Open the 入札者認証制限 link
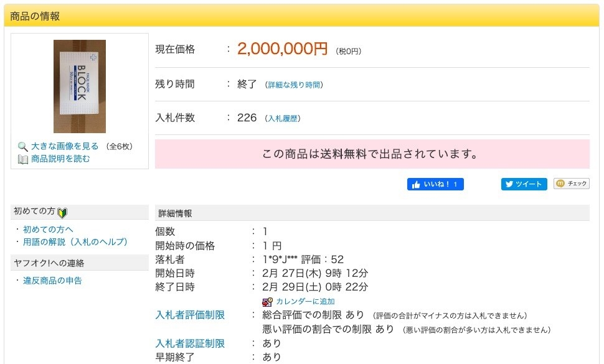The width and height of the screenshot is (604, 364). [x=190, y=343]
